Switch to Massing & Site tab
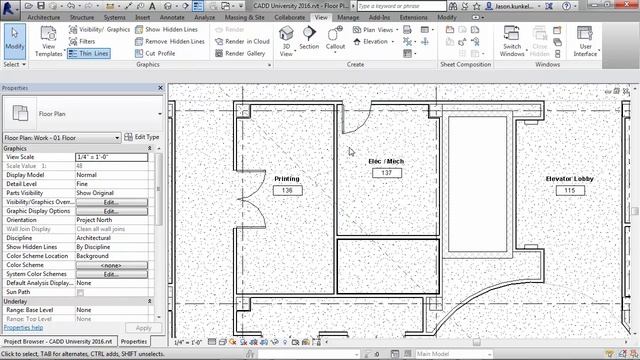 click(x=244, y=18)
